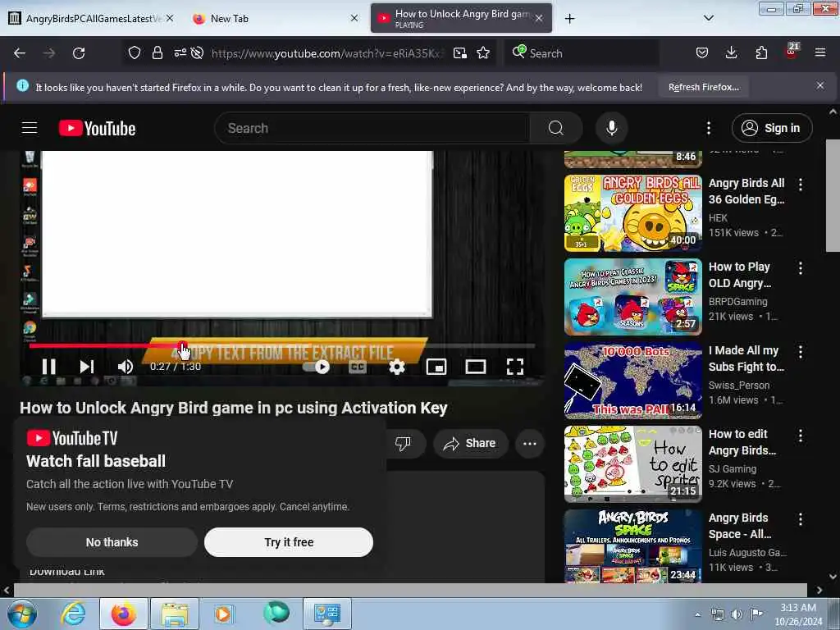Image resolution: width=840 pixels, height=630 pixels.
Task: Launch Internet Explorer from taskbar
Action: 73,614
